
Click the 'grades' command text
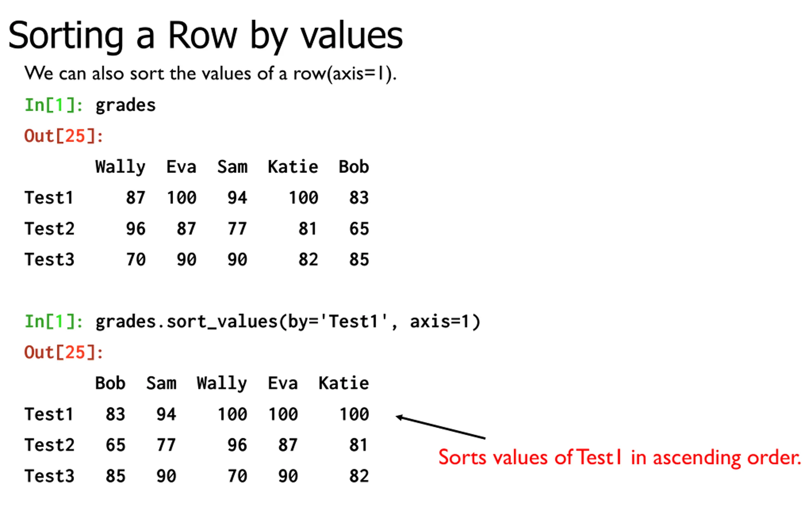(x=126, y=106)
